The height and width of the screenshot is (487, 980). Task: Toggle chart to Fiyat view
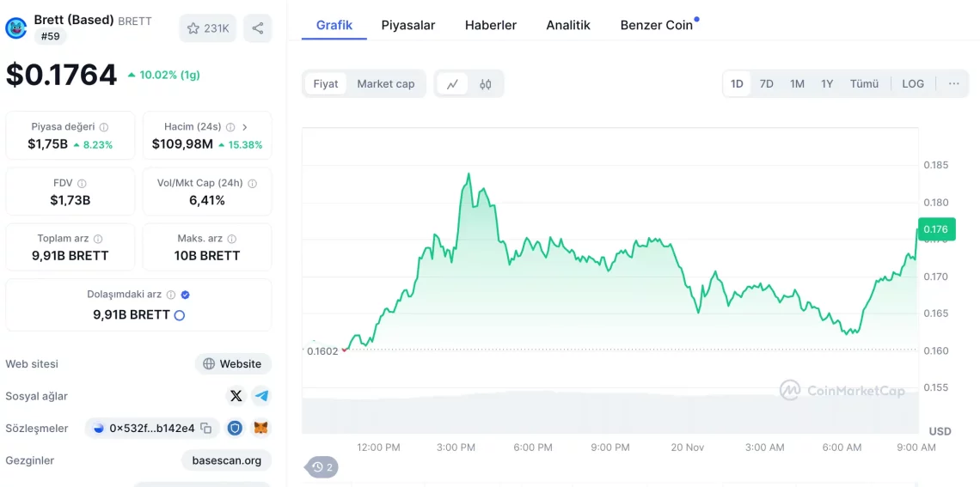[326, 84]
